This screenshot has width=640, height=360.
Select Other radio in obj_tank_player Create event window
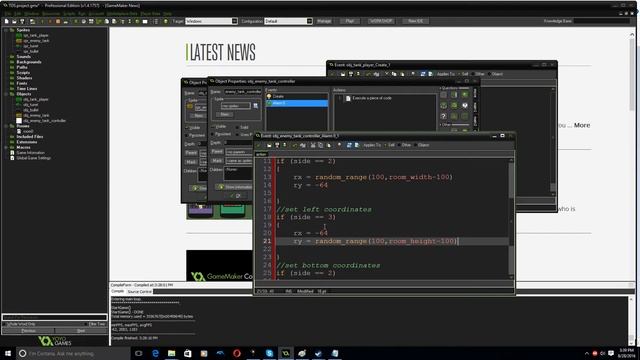(473, 74)
